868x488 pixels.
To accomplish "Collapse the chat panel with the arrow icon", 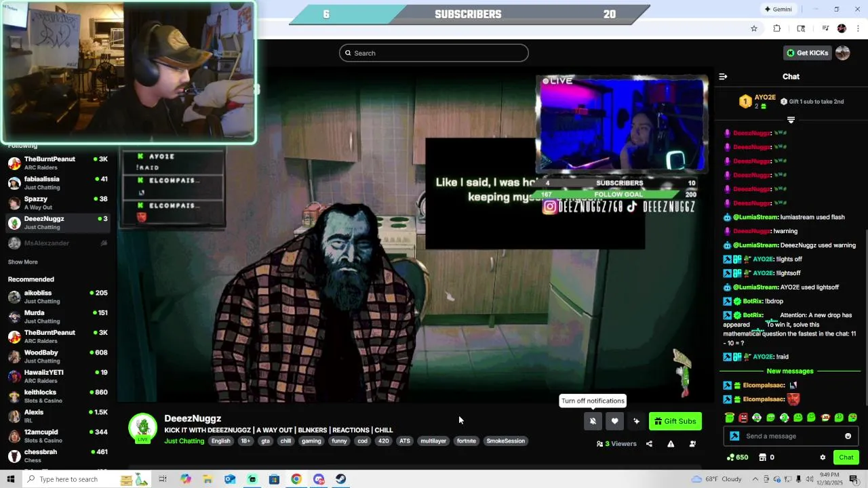I will tap(723, 77).
